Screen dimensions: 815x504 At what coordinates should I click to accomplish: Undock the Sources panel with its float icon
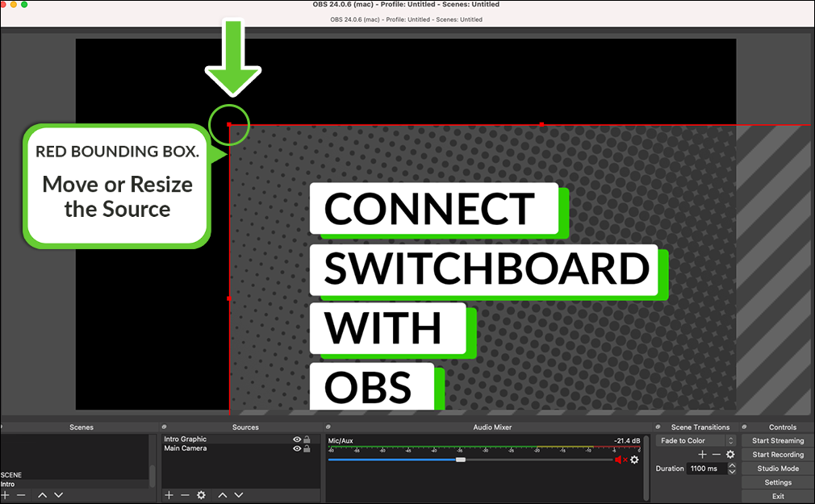(x=165, y=427)
